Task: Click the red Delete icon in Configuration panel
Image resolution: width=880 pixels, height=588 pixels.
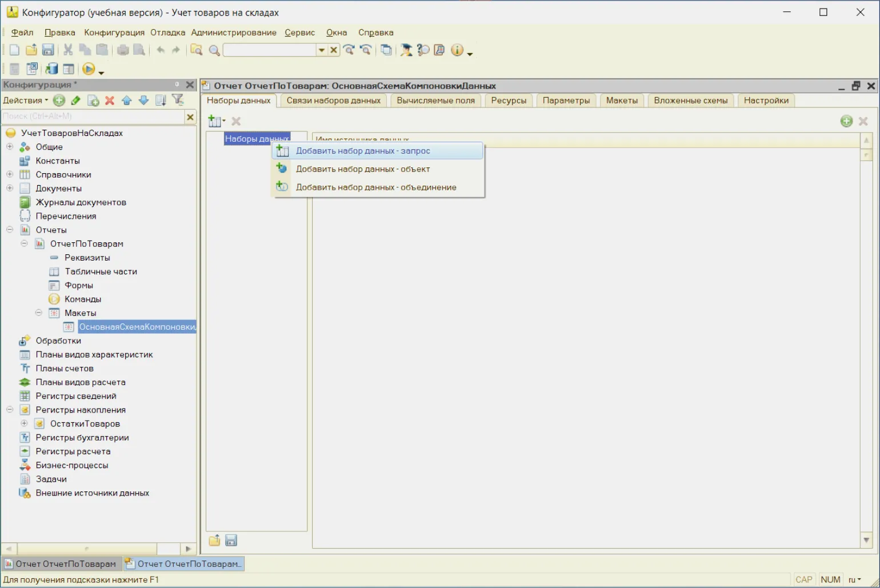Action: click(x=110, y=101)
